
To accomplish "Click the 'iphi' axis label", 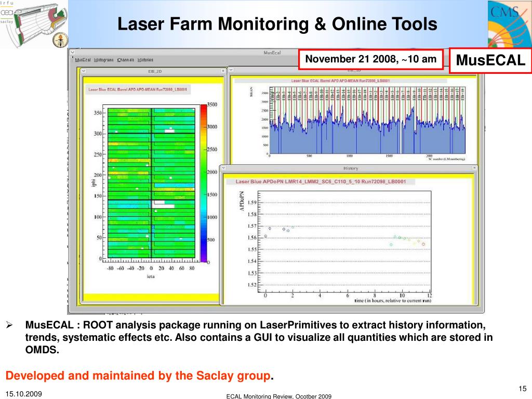I will pyautogui.click(x=94, y=183).
